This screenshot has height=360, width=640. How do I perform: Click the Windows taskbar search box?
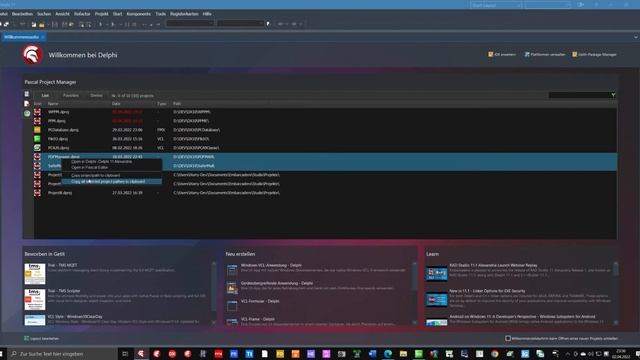pos(63,353)
